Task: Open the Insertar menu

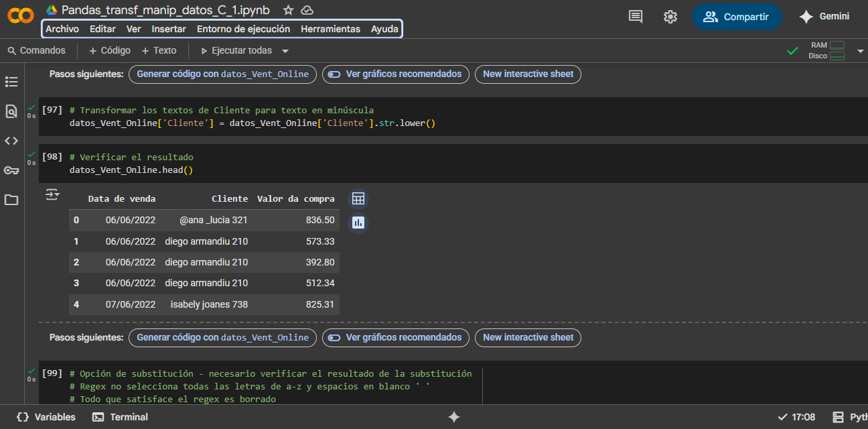Action: [169, 29]
